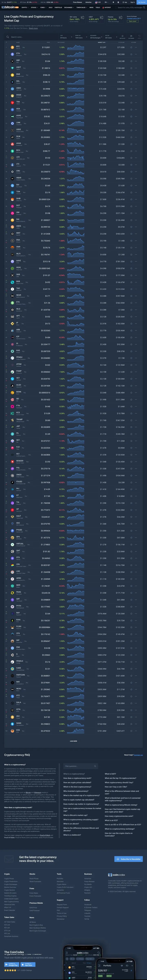The image size is (147, 980).
Task: Open the Token Sales menu in the navbar
Action: click(81, 7)
